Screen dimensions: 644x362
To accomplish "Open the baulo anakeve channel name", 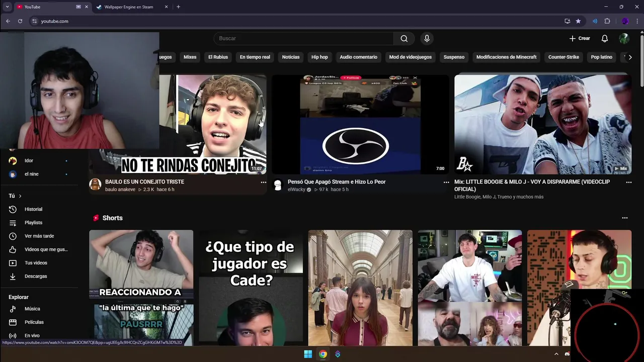I will click(120, 190).
